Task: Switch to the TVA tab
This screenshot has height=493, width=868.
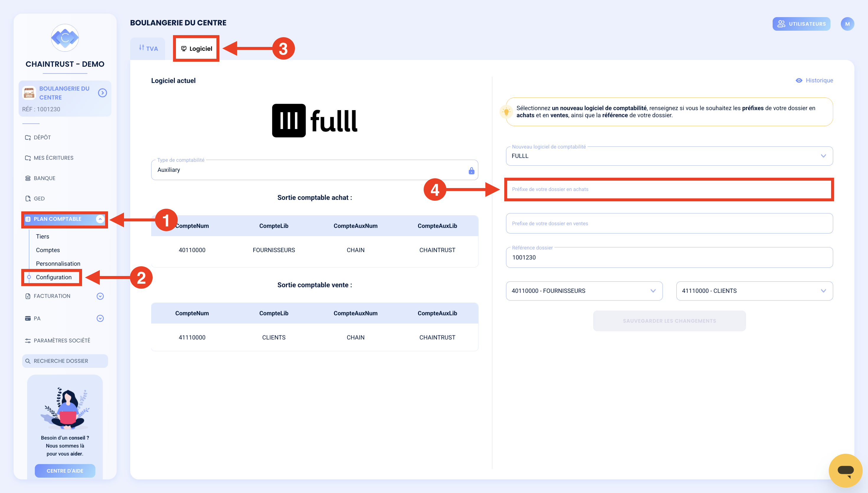Action: (x=148, y=48)
